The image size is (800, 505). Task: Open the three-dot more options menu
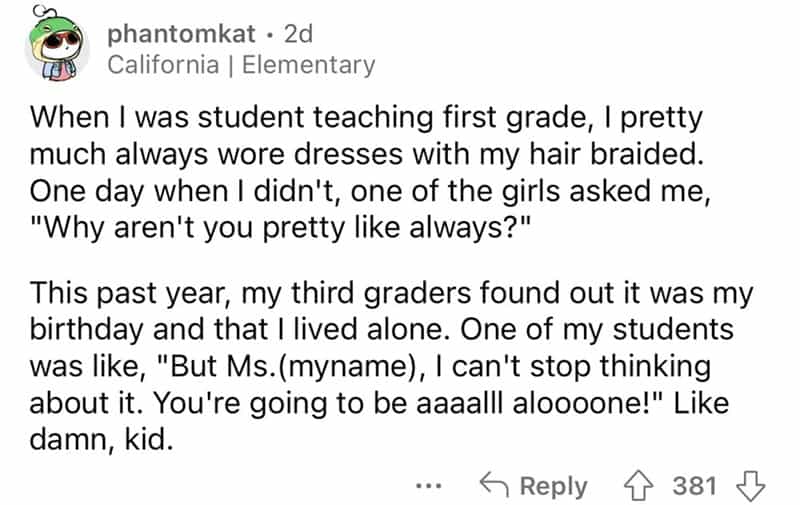point(426,487)
